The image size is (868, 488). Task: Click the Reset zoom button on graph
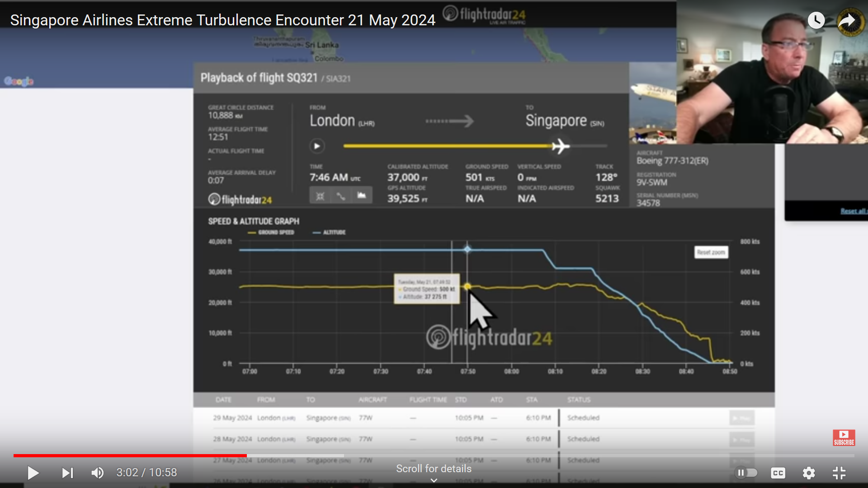click(x=711, y=252)
